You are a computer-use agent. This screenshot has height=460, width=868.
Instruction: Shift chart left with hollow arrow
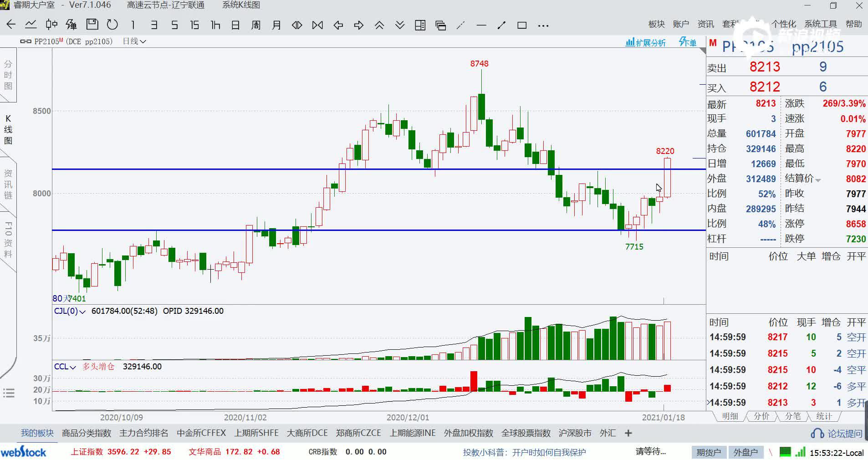(338, 25)
